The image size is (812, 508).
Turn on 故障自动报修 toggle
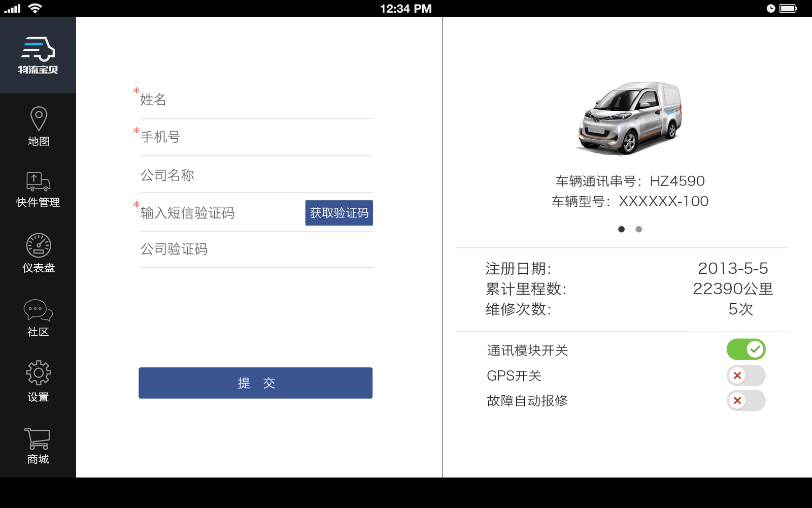[x=746, y=401]
